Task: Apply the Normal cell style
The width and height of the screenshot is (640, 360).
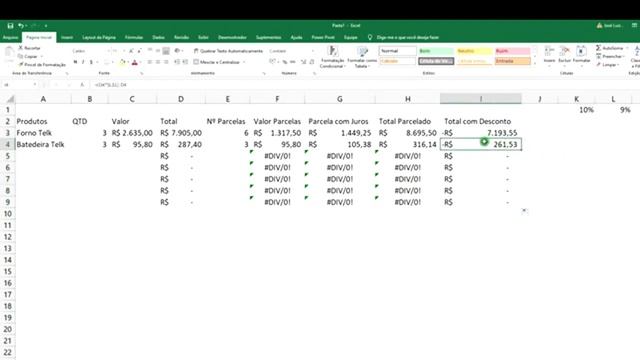Action: 398,51
